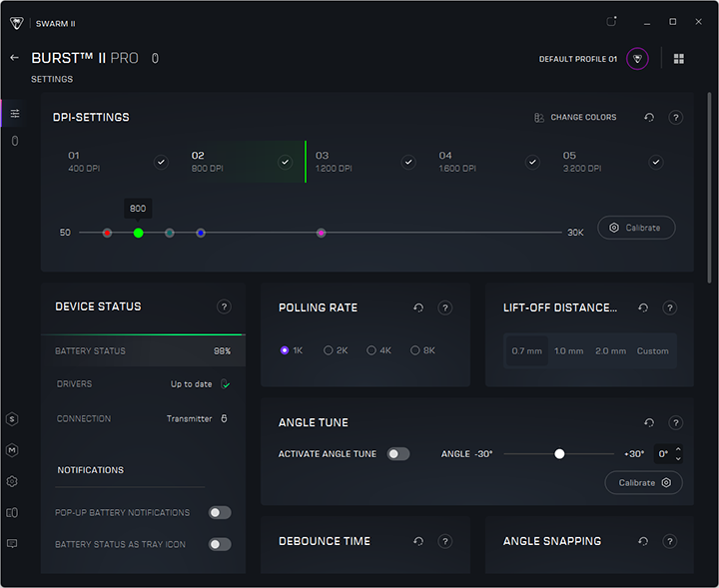Turn on Activate Angle Tune switch
The image size is (719, 588).
pos(398,454)
